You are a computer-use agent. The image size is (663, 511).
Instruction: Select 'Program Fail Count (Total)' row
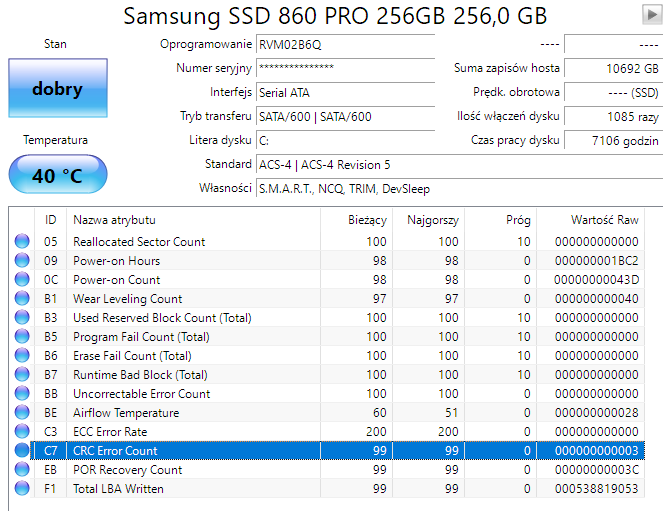[337, 336]
